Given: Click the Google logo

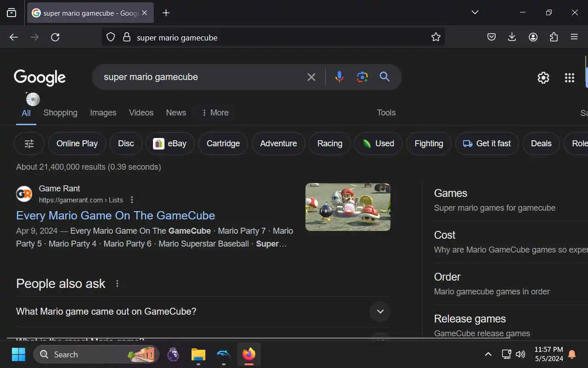Looking at the screenshot, I should pos(40,78).
